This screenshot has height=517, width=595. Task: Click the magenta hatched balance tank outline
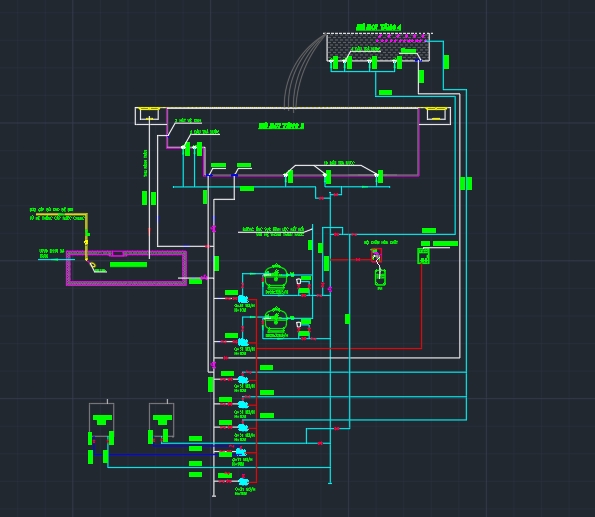(126, 268)
